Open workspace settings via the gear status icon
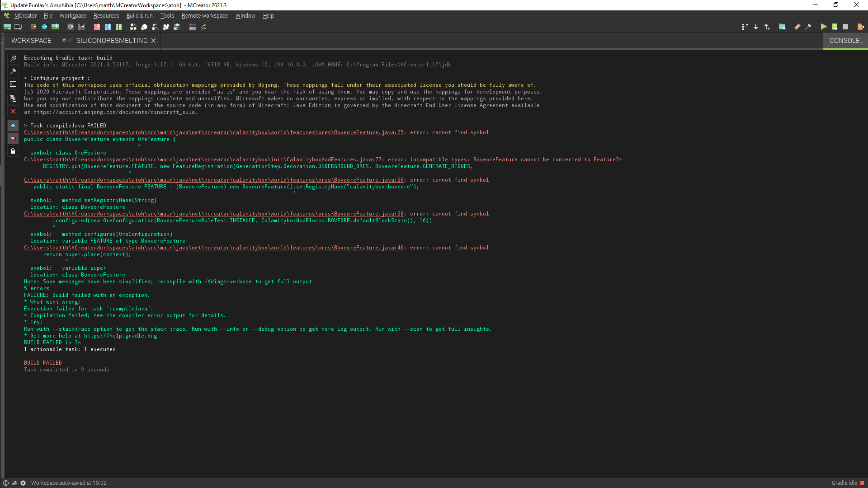The width and height of the screenshot is (868, 488). [x=23, y=483]
